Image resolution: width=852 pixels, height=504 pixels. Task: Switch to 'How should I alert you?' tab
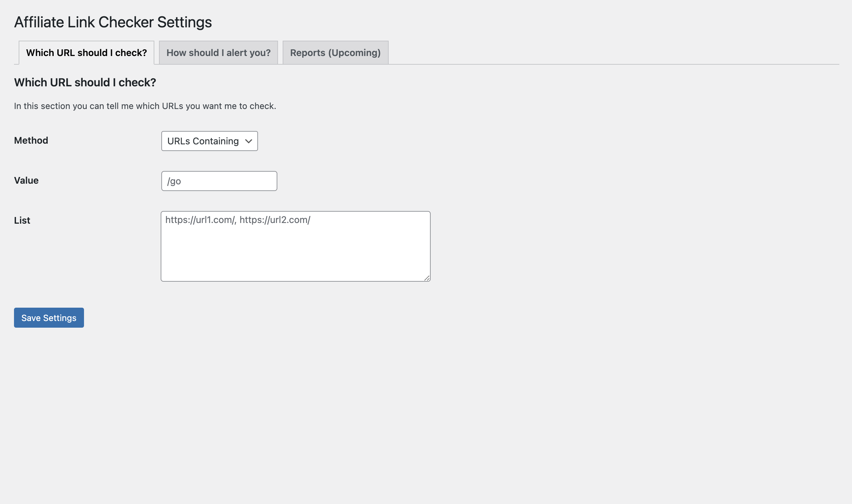point(218,53)
